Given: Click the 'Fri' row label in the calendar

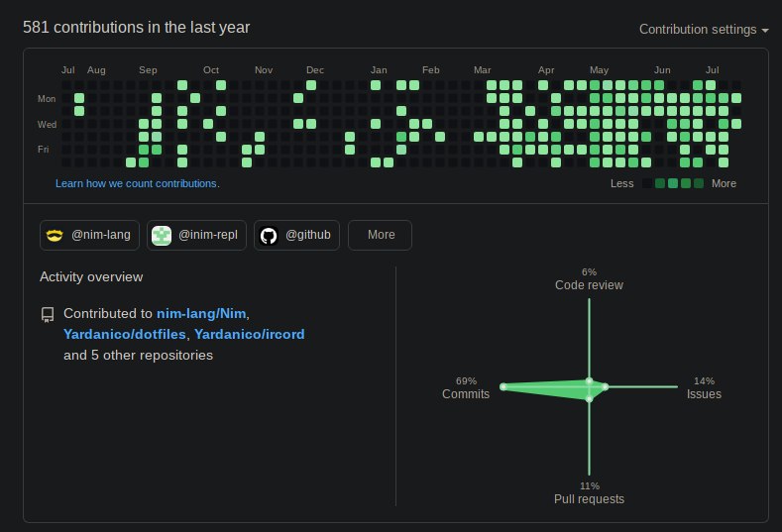Looking at the screenshot, I should coord(44,149).
